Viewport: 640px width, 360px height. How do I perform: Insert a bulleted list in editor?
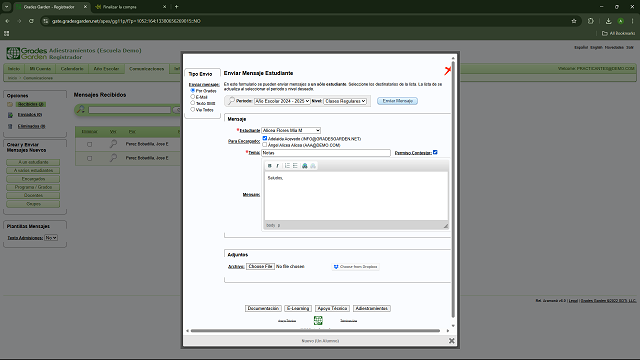(x=295, y=166)
